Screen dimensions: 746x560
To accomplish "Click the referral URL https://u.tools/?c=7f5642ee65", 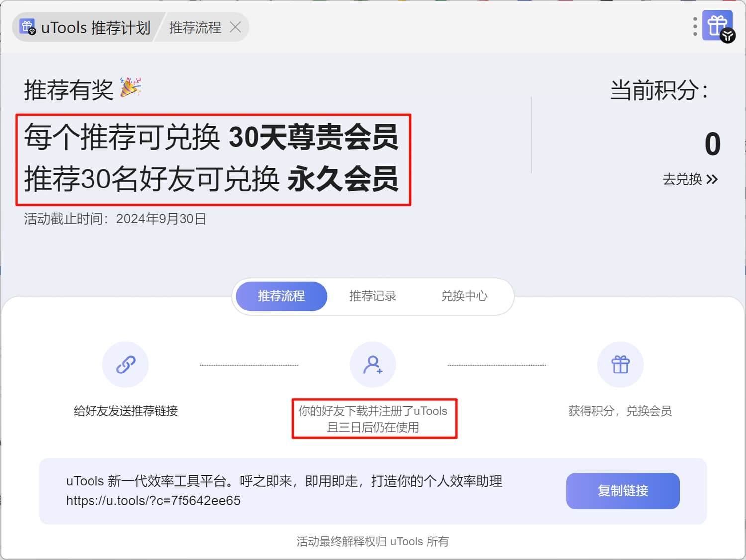I will pyautogui.click(x=153, y=500).
